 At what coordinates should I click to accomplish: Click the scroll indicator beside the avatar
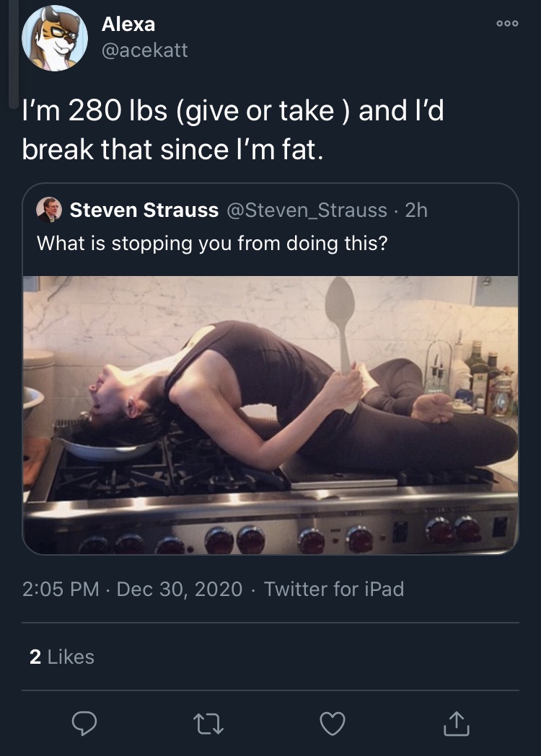point(14,54)
